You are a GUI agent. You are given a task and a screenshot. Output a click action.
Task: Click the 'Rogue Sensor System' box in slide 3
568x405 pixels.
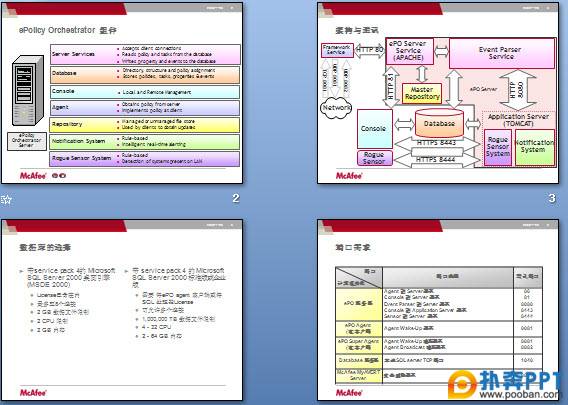pos(498,147)
